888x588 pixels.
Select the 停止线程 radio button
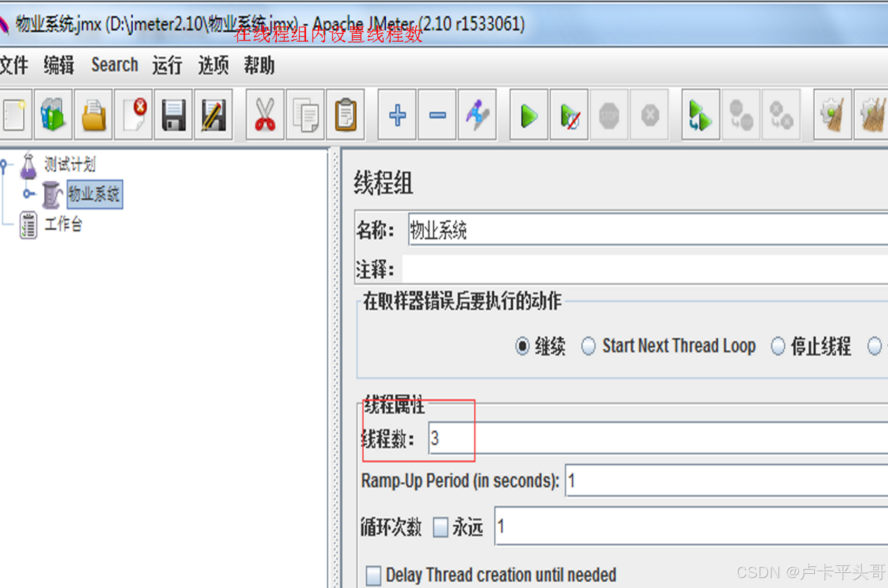point(778,346)
